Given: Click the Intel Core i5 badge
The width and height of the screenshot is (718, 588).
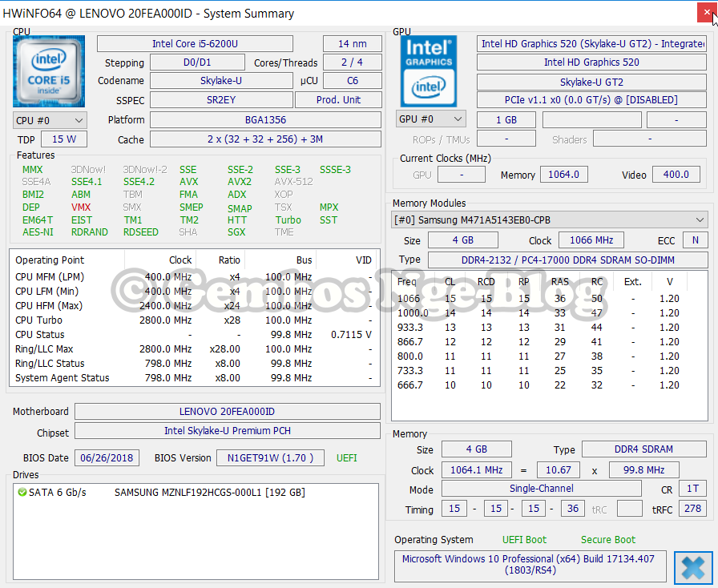Looking at the screenshot, I should (x=48, y=70).
